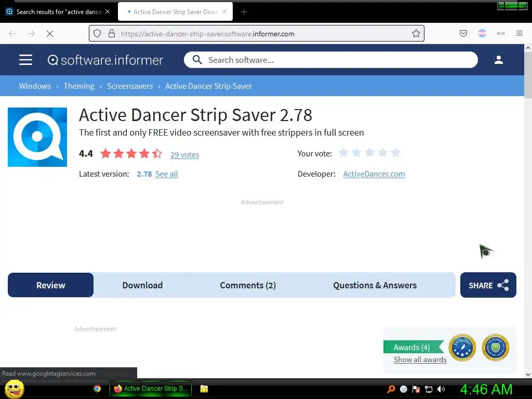
Task: Go forward in browser history
Action: (x=31, y=34)
